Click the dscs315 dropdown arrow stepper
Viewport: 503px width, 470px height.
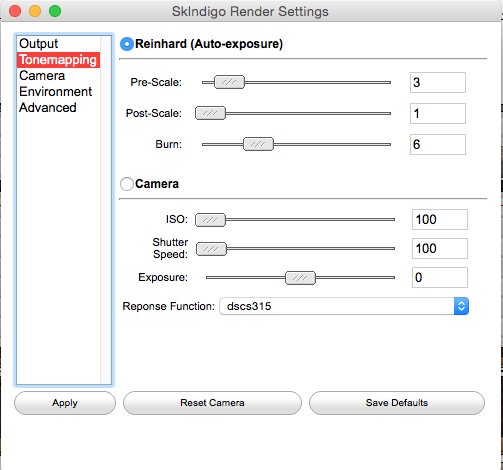tap(461, 306)
